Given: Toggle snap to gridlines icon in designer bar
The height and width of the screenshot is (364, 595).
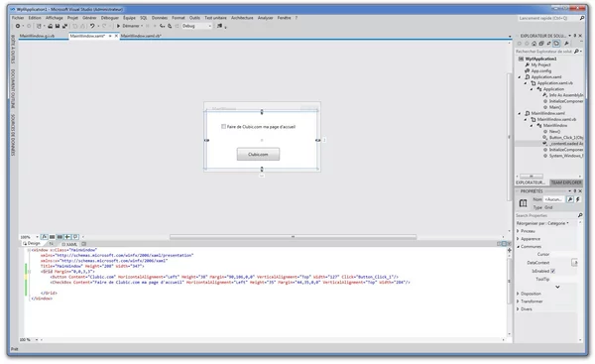Looking at the screenshot, I should point(59,236).
